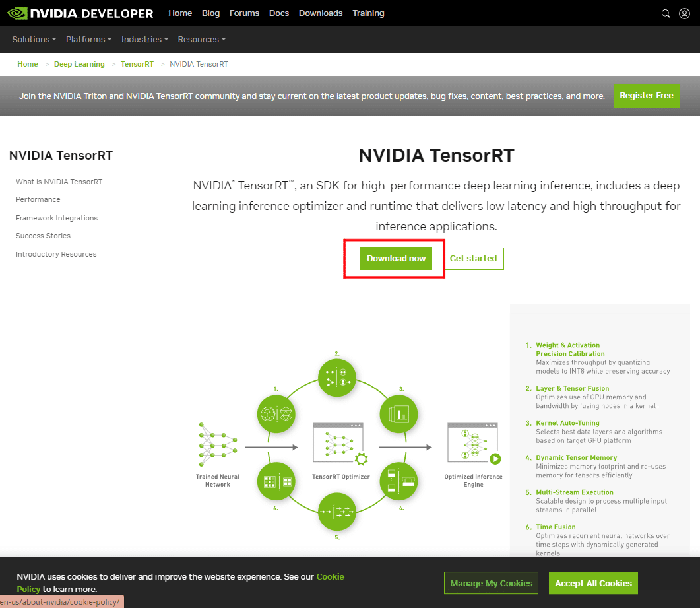Screen dimensions: 700x608
Task: Click the Dynamic Tensor Memory circle icon
Action: pos(276,481)
